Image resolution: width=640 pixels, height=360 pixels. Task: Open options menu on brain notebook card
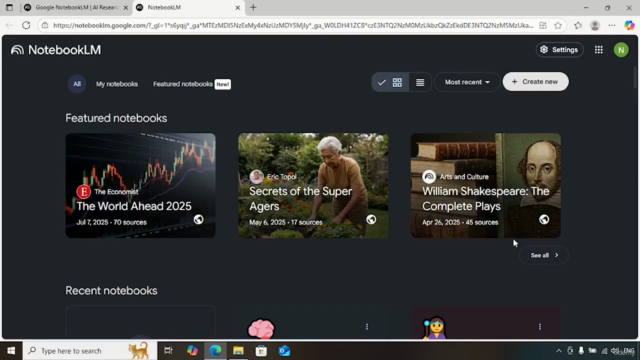click(x=367, y=327)
